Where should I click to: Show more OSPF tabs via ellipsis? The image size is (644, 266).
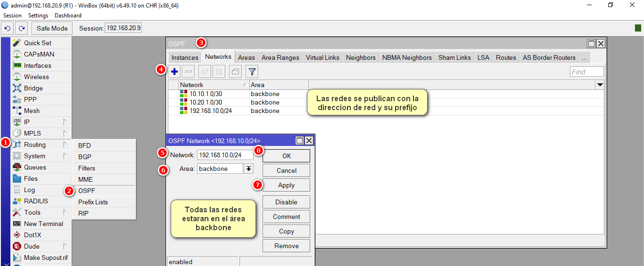click(584, 57)
